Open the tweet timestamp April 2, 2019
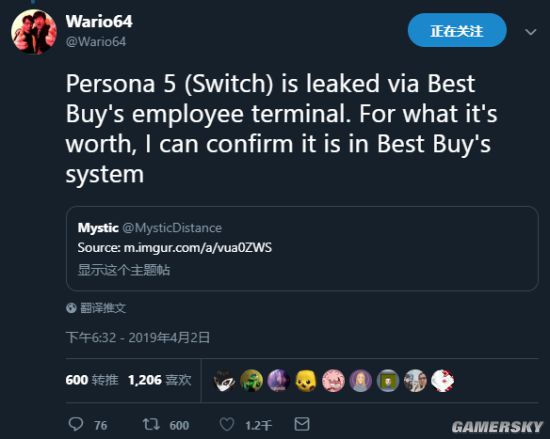Screen dimensions: 550x439 (x=138, y=338)
